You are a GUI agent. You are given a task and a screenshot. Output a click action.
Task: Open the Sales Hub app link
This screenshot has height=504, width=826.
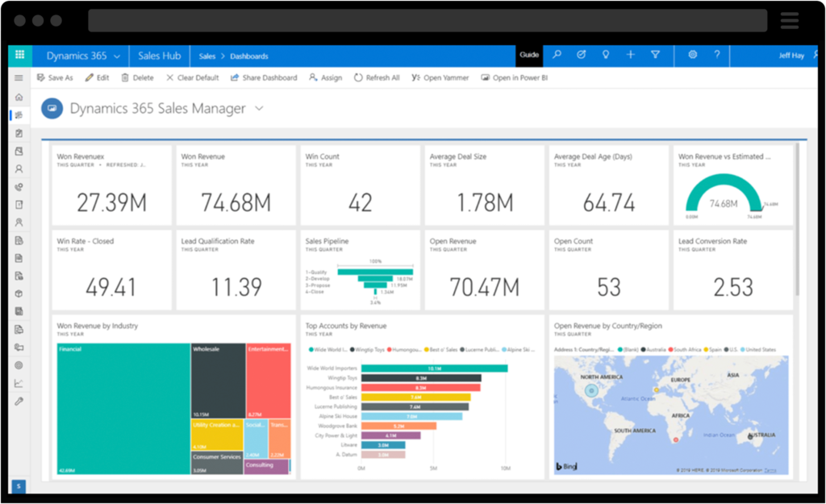(x=159, y=56)
